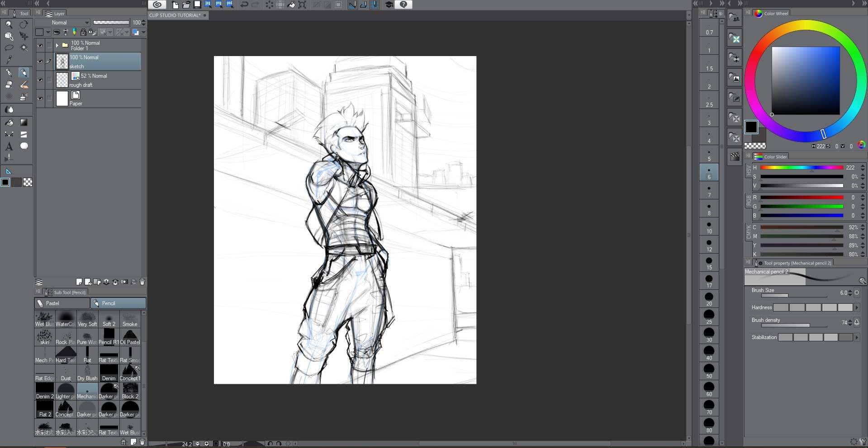
Task: Select the Text tool
Action: pyautogui.click(x=9, y=146)
